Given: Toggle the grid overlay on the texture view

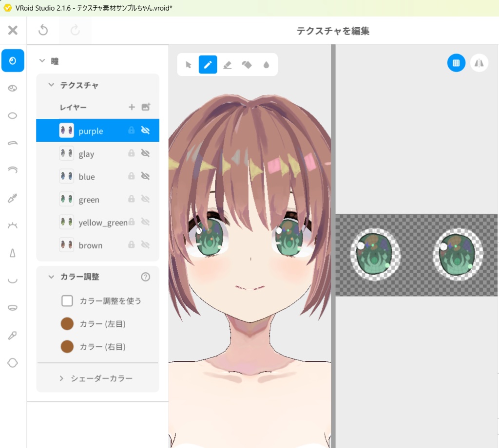Looking at the screenshot, I should [x=456, y=63].
